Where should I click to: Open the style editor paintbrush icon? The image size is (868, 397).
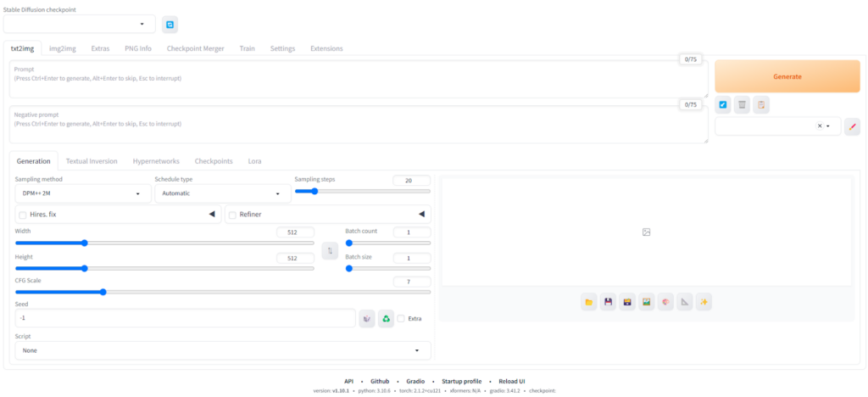pos(852,126)
